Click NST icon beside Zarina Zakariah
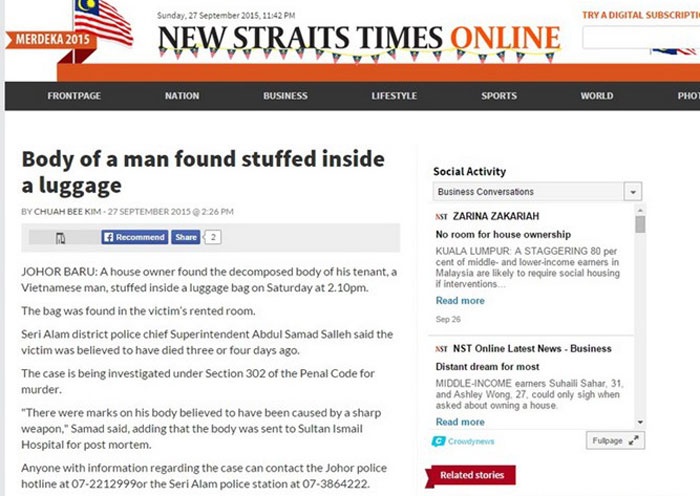Image resolution: width=700 pixels, height=496 pixels. [x=441, y=216]
